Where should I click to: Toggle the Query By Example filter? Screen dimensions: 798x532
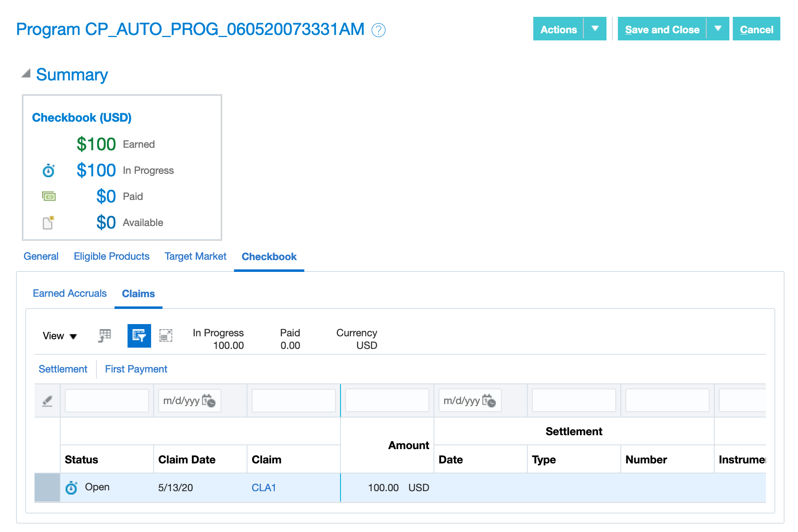[x=139, y=336]
